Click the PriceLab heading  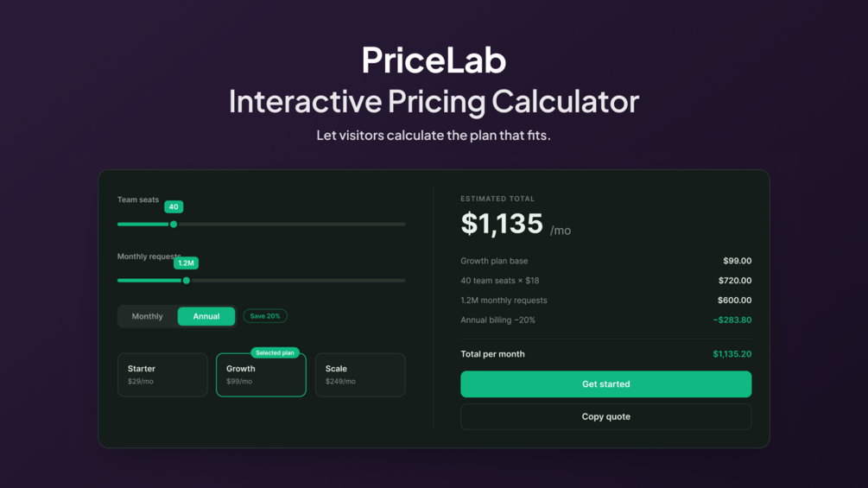(434, 60)
